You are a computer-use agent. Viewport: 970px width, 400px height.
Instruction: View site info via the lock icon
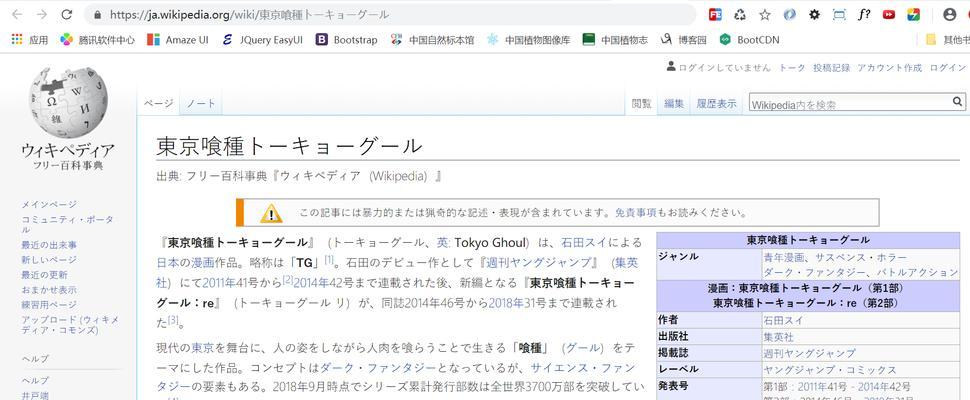click(97, 14)
